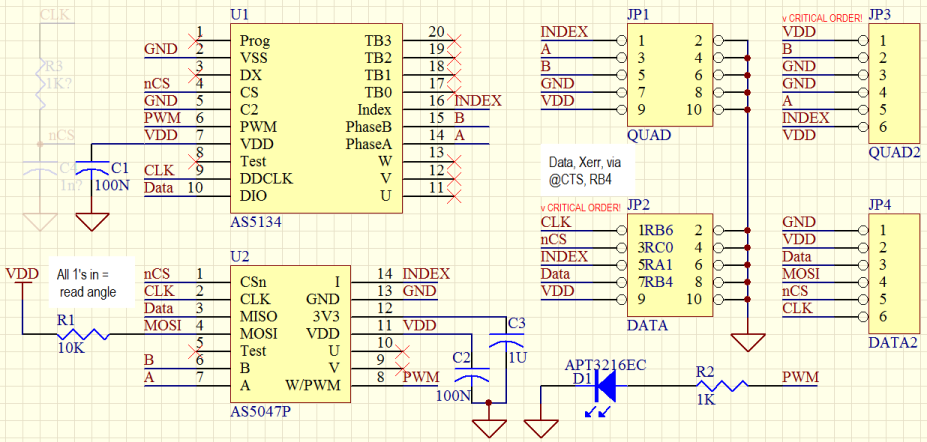This screenshot has height=442, width=927.
Task: Click no-connect cross on U2 pin 10
Action: tap(402, 352)
